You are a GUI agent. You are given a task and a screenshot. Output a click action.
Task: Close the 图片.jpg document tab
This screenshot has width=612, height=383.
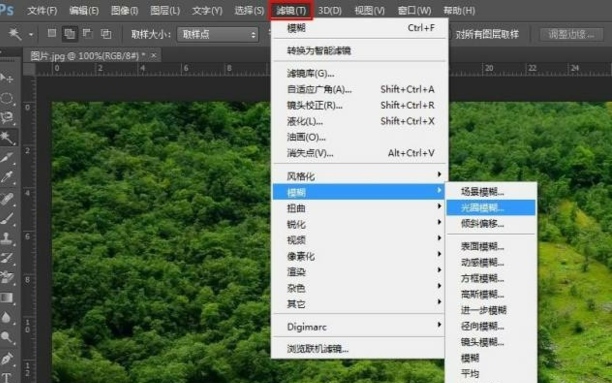[x=154, y=55]
